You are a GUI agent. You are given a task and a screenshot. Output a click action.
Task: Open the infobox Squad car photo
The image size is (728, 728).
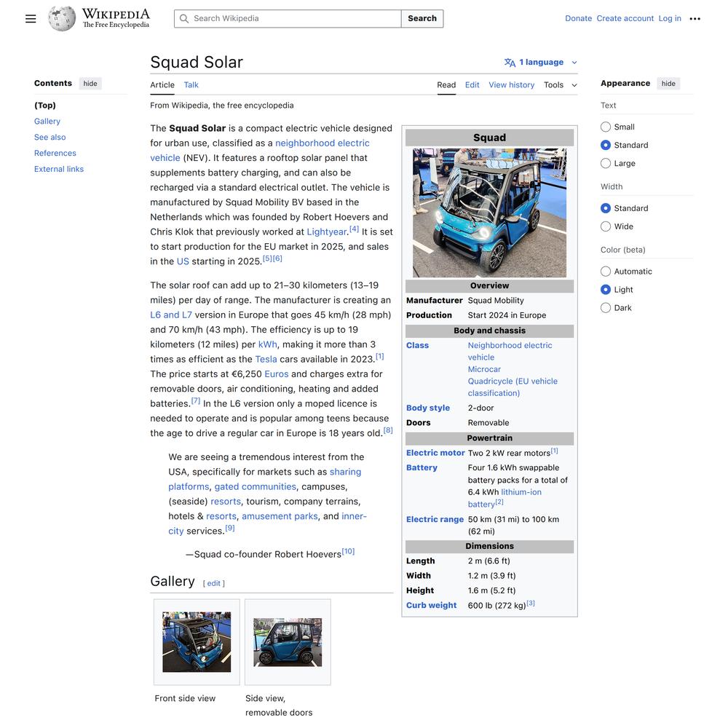coord(489,213)
